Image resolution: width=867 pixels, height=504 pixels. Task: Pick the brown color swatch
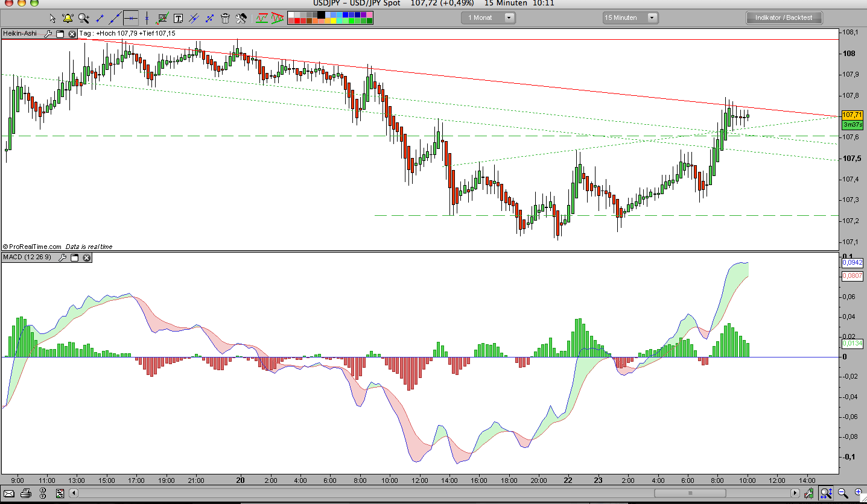(309, 21)
